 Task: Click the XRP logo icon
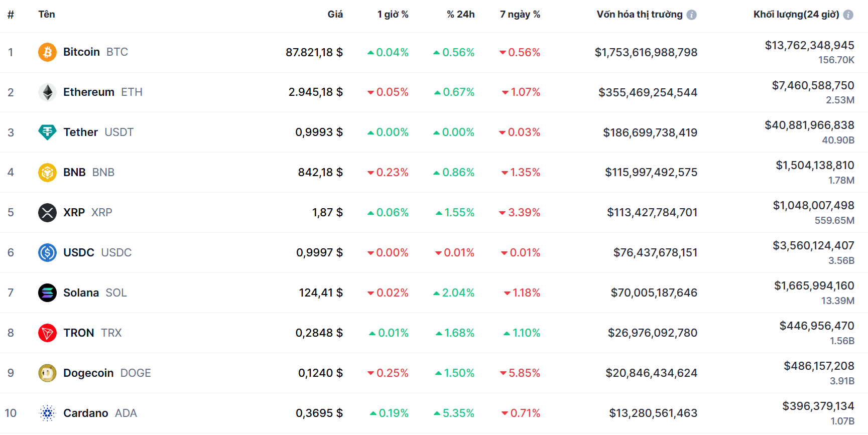coord(47,213)
